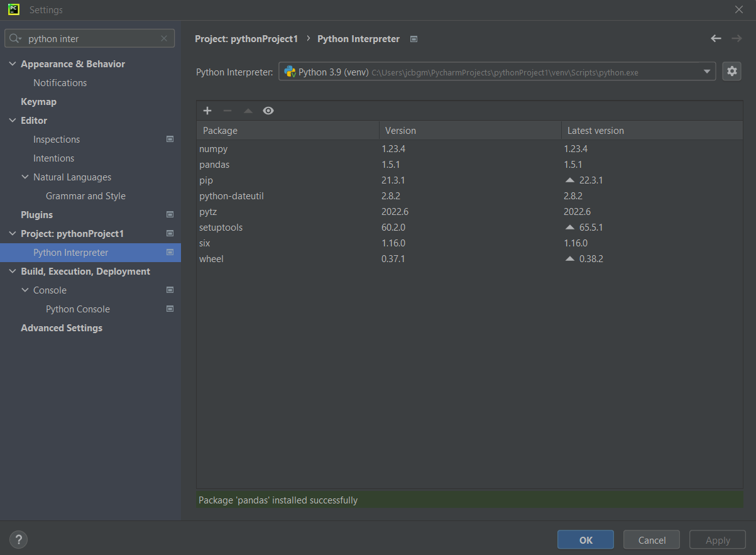Click the Latest version column header
This screenshot has width=756, height=555.
(x=652, y=130)
